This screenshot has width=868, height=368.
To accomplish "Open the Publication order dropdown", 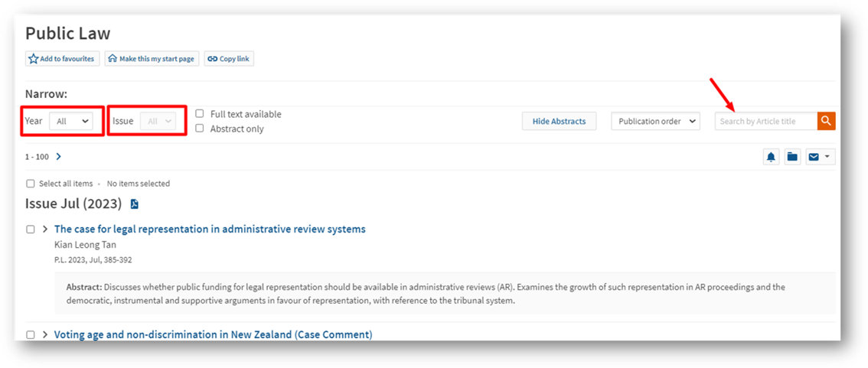I will pyautogui.click(x=655, y=121).
